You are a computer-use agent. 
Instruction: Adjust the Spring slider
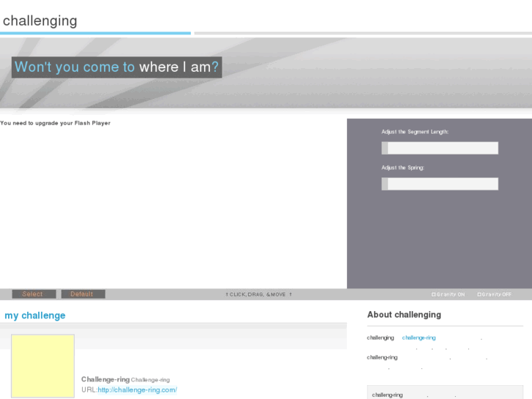tap(440, 184)
